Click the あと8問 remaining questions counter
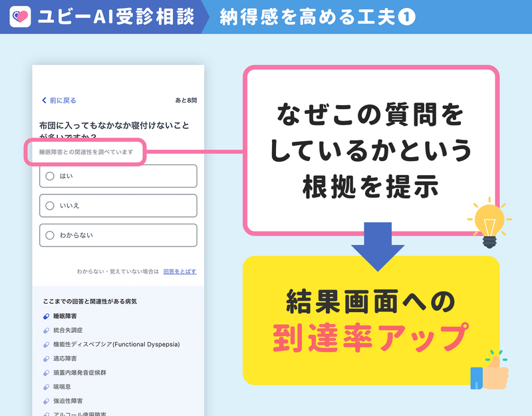The width and height of the screenshot is (532, 416). click(186, 101)
